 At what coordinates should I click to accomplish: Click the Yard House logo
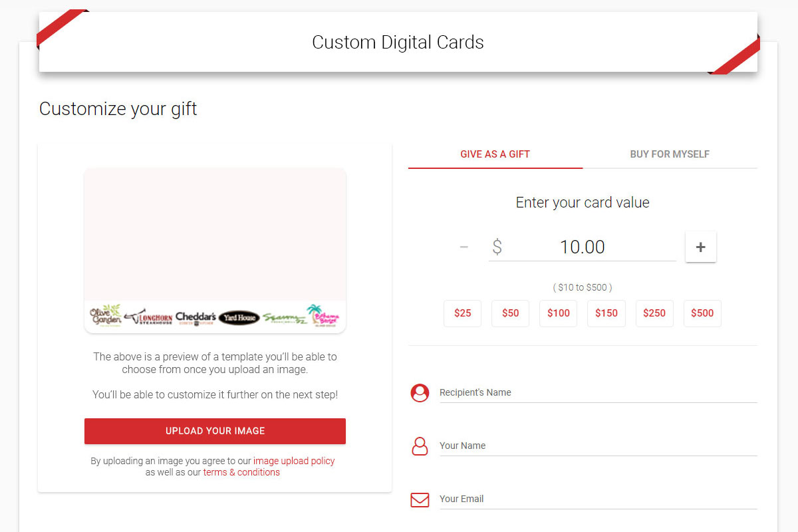[239, 318]
